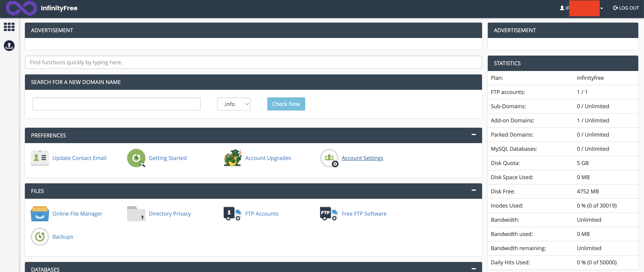
Task: Click the Check Now button
Action: [286, 104]
